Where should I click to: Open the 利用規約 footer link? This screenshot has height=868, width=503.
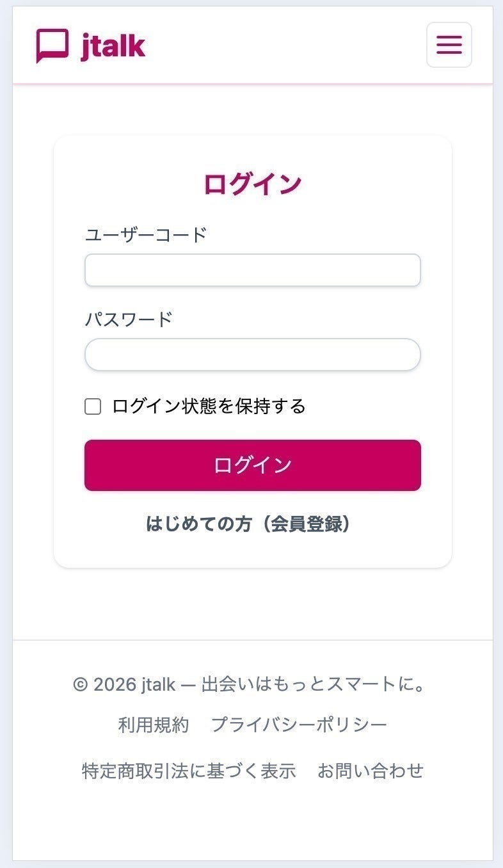coord(154,725)
